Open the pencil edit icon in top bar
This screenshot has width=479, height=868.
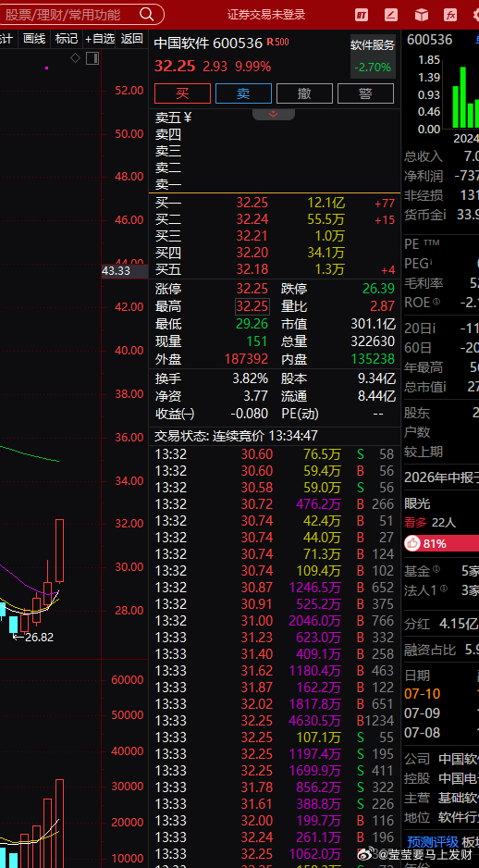pyautogui.click(x=391, y=15)
